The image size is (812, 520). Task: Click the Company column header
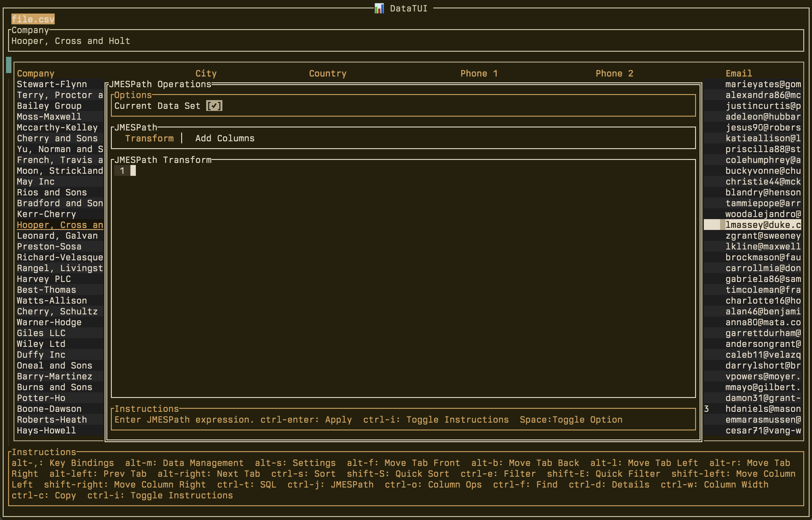pos(35,74)
